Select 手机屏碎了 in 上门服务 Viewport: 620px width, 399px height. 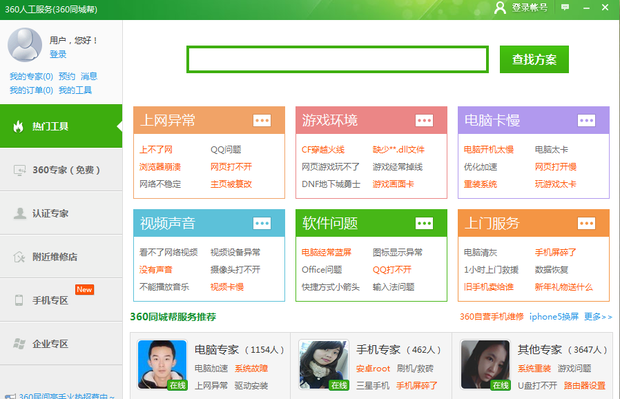556,252
